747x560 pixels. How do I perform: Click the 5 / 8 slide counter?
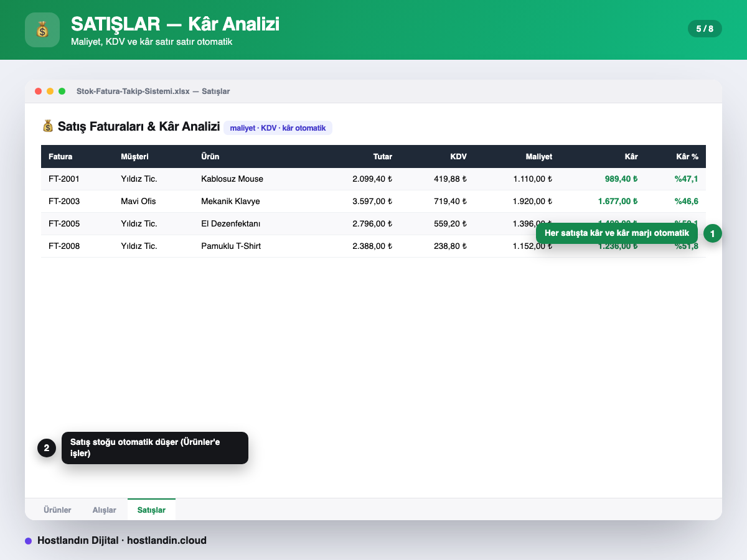coord(705,29)
